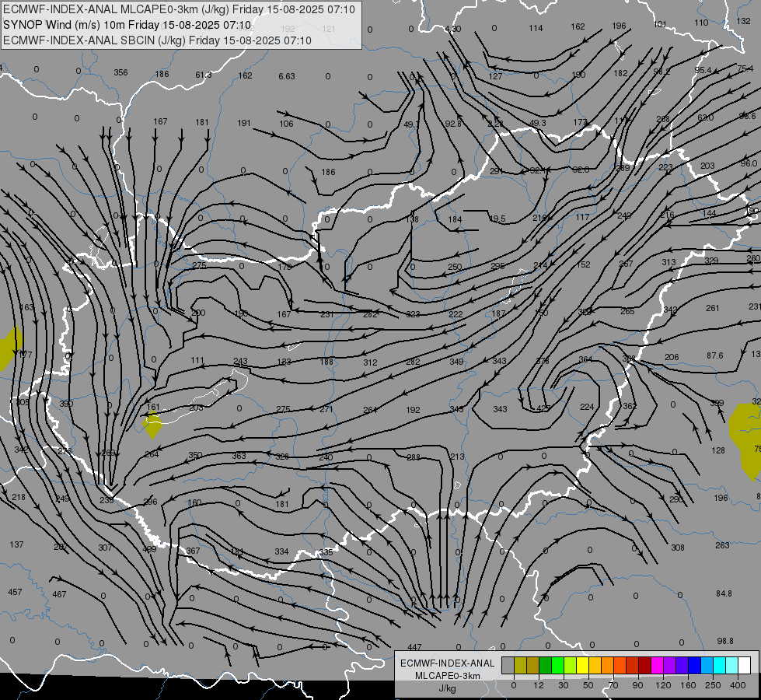Viewport: 761px width, 700px height.
Task: Click the 'ECMWF-INDEX-ANAL SBCIN (J/kg)' title line
Action: (x=157, y=40)
